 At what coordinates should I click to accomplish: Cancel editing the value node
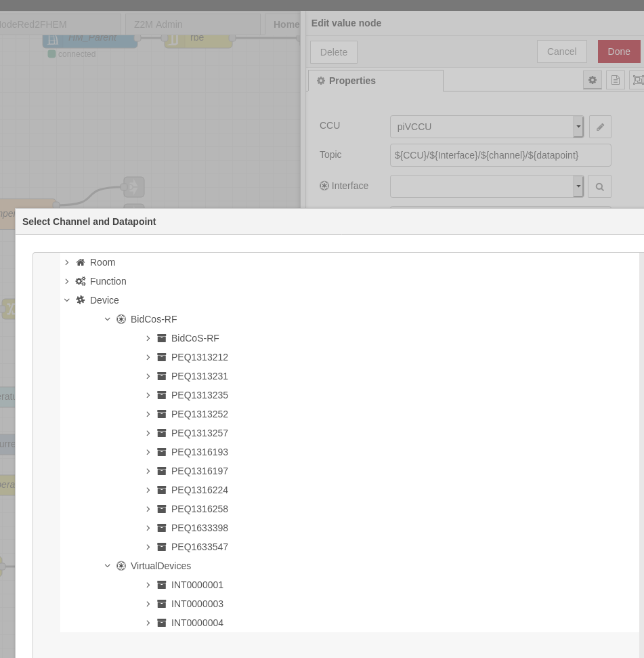tap(561, 52)
